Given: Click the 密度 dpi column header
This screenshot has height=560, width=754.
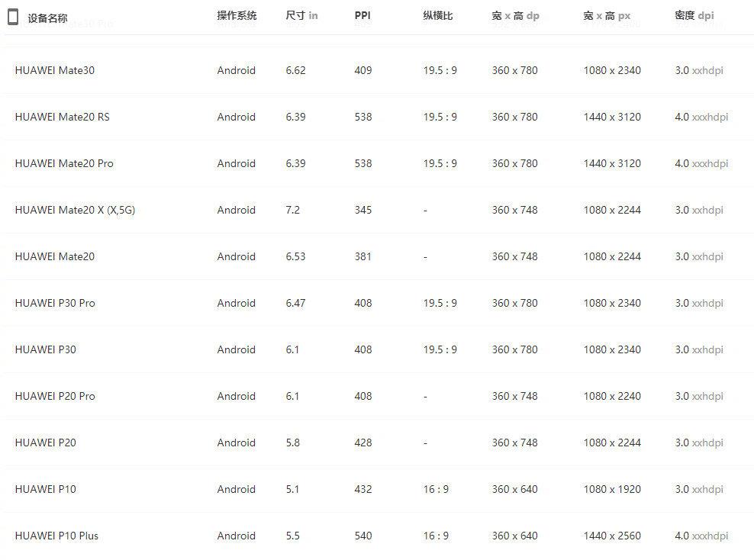Looking at the screenshot, I should tap(694, 15).
